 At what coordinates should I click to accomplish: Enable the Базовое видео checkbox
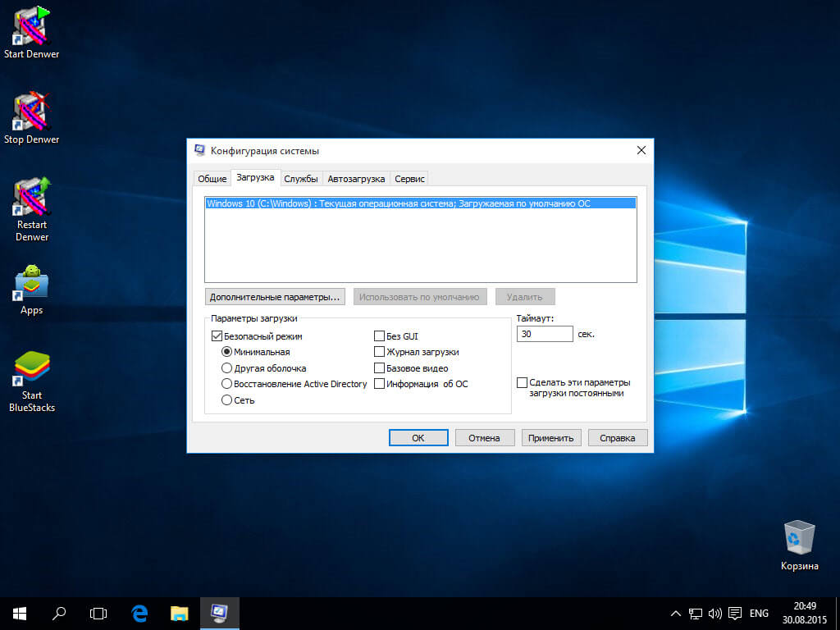379,368
